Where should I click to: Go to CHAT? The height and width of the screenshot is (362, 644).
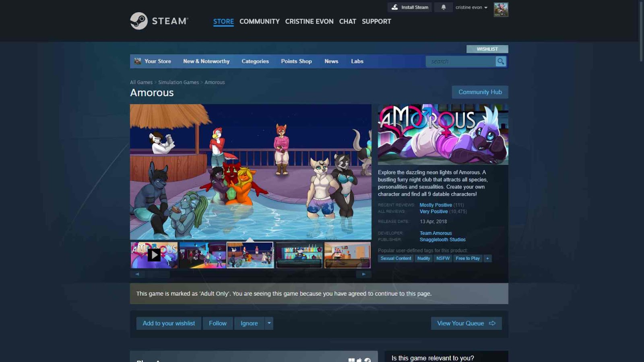point(348,21)
